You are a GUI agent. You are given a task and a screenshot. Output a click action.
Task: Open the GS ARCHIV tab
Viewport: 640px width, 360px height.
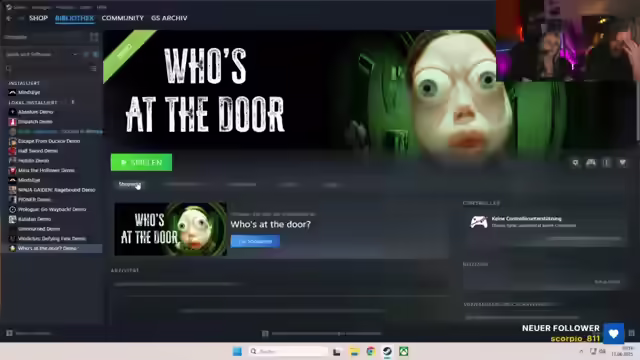click(x=169, y=18)
